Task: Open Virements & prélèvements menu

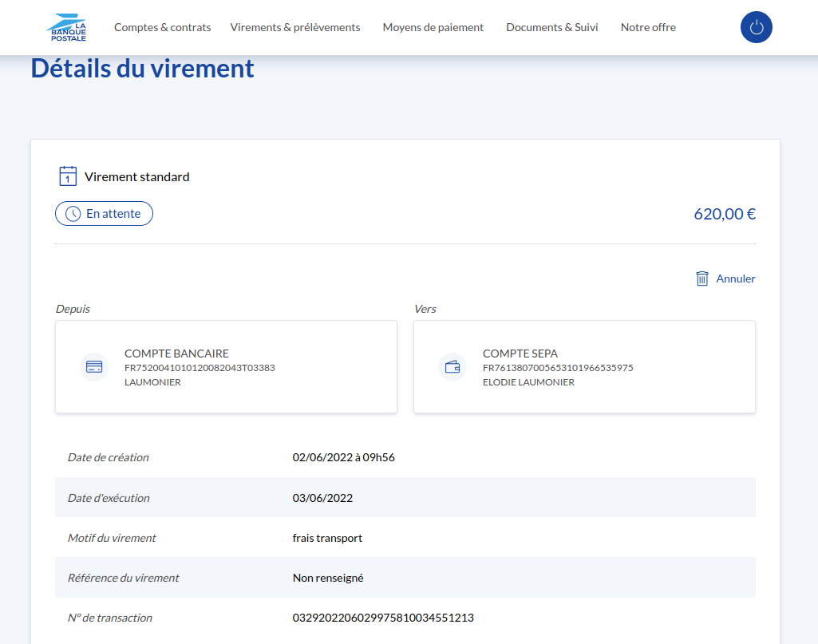Action: tap(295, 27)
